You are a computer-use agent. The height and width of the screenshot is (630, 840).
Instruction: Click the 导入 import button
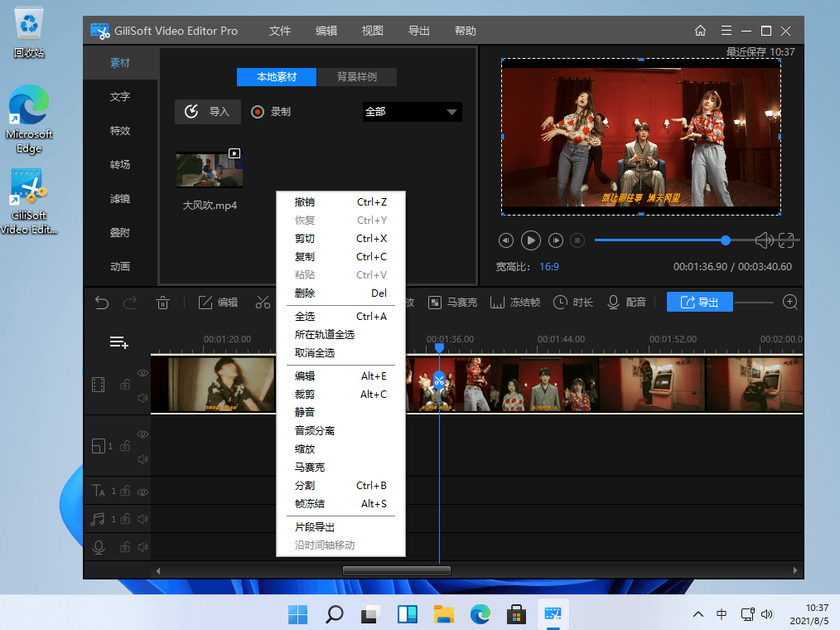[x=207, y=112]
